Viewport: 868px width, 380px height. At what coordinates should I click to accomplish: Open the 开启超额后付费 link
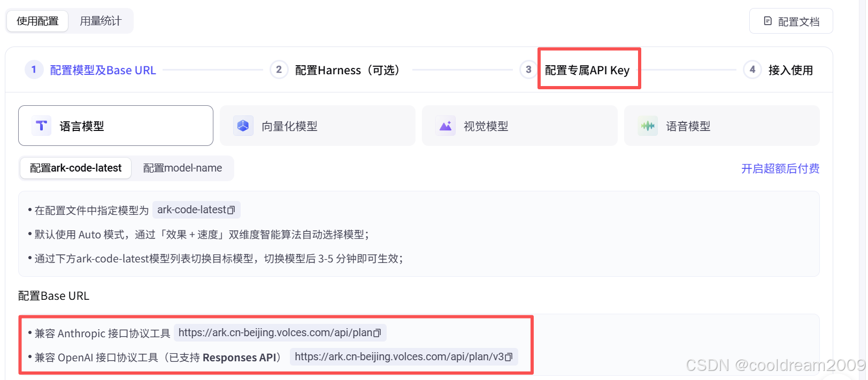780,169
